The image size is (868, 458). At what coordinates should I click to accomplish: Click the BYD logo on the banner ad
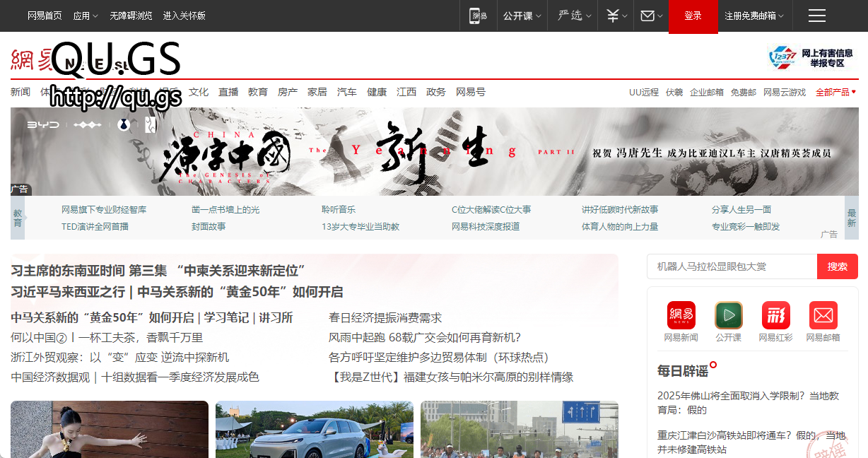coord(43,124)
